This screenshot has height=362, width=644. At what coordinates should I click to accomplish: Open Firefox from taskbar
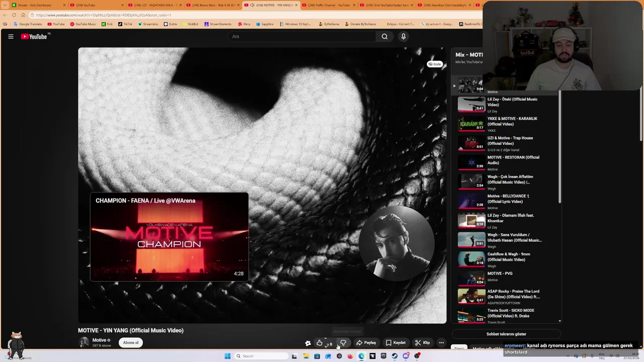(350, 356)
